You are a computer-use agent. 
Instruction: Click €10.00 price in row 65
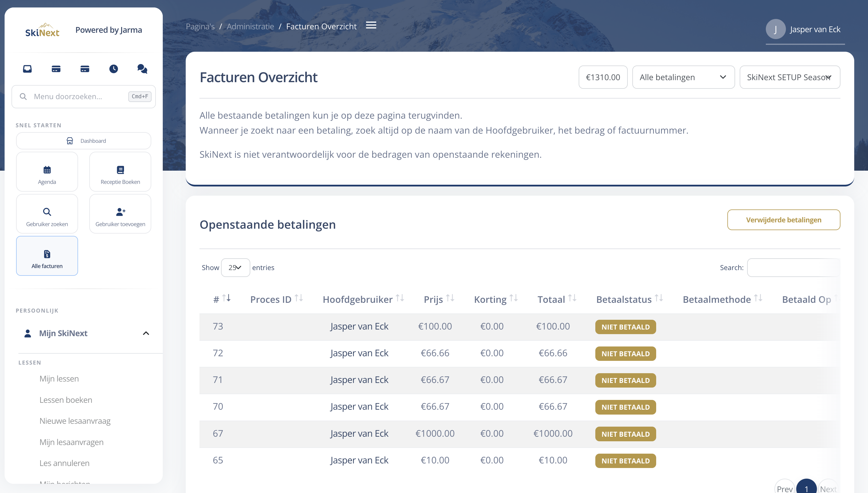[x=435, y=460]
